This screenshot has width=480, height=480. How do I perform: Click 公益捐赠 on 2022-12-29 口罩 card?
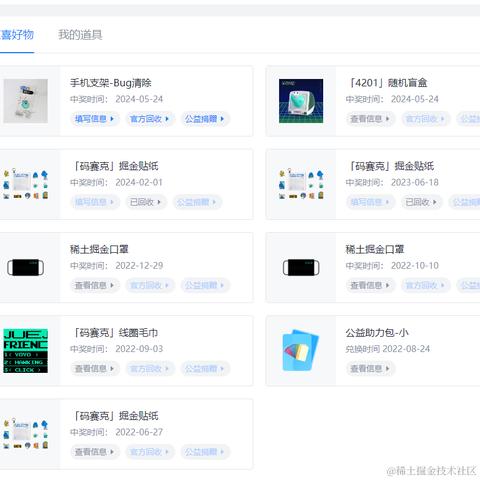[205, 286]
